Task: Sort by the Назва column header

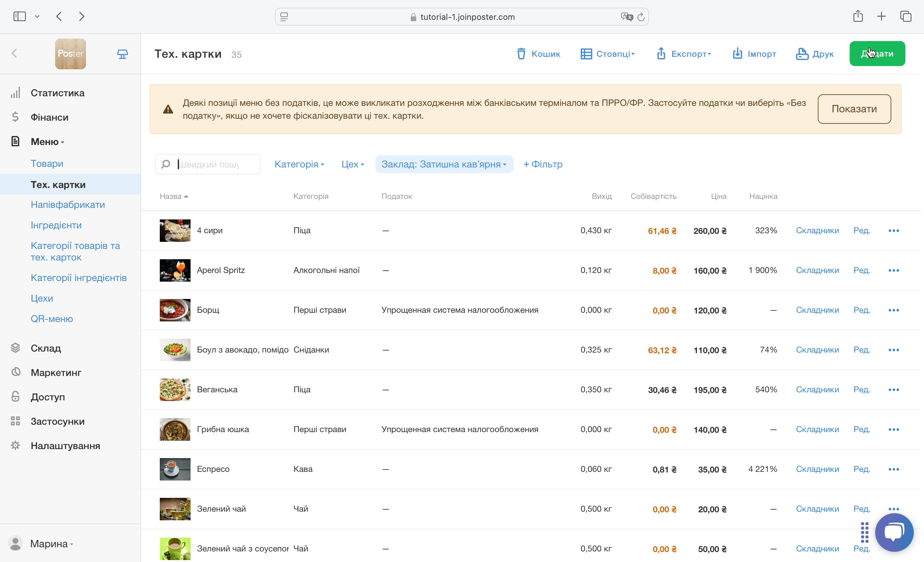Action: tap(174, 196)
